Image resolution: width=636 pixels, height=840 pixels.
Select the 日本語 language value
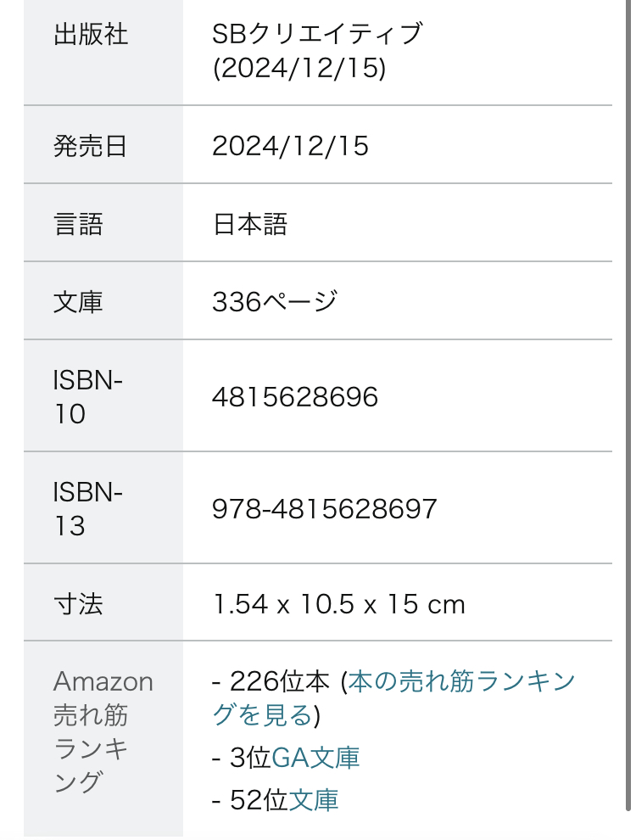point(250,225)
